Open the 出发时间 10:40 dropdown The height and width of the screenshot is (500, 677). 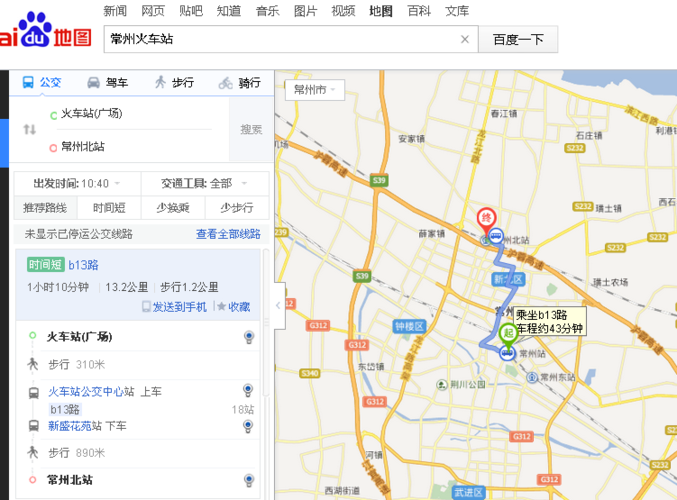point(77,184)
